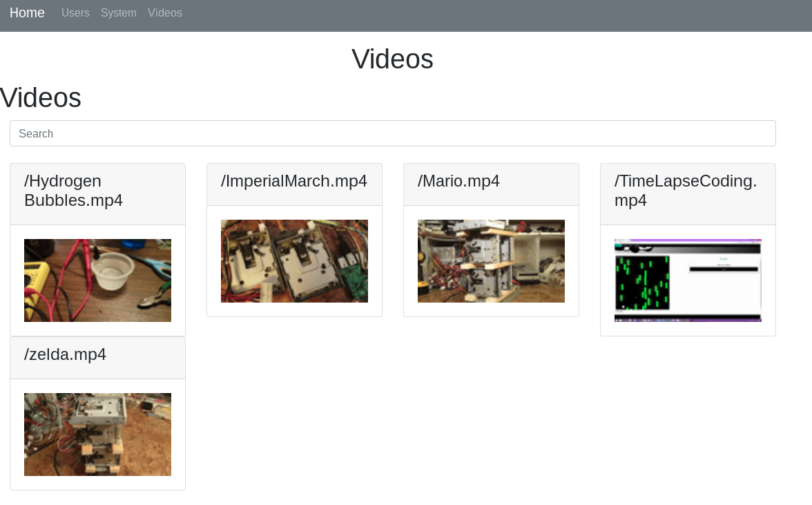
Task: Open the /ImperialMarch.mp4 card title
Action: (293, 181)
